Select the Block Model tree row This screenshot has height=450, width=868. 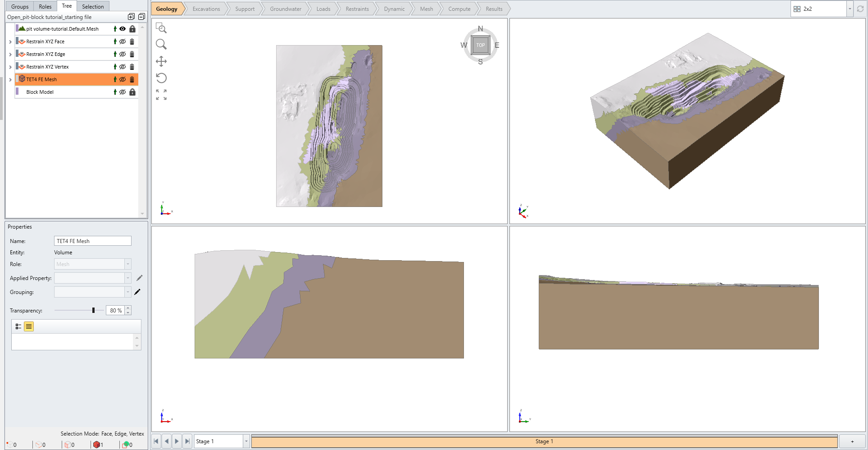coord(77,92)
